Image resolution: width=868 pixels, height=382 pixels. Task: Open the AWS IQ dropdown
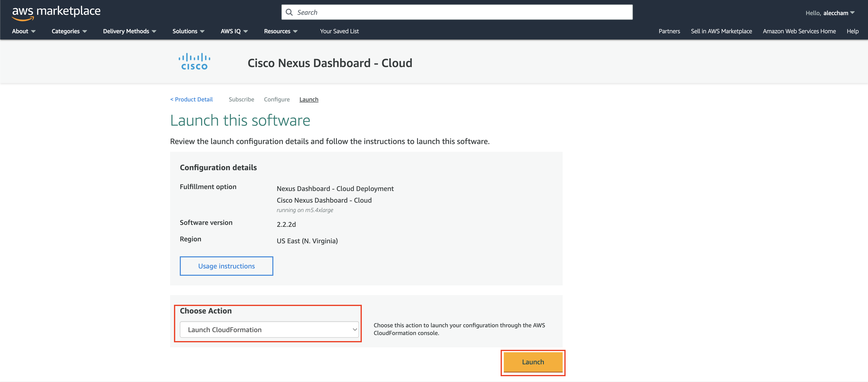tap(234, 31)
